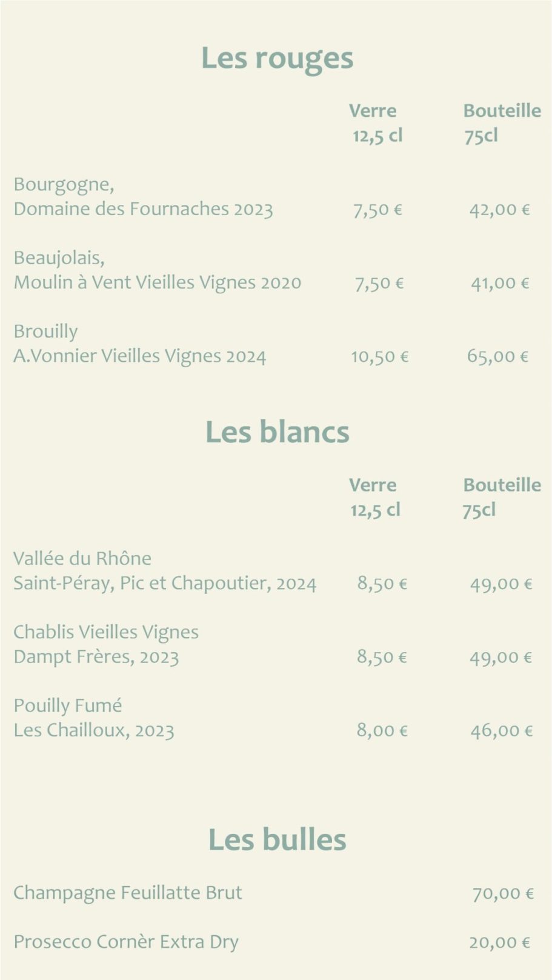This screenshot has height=980, width=552.
Task: Click the 20,00 € Prosecco price
Action: coord(499,942)
